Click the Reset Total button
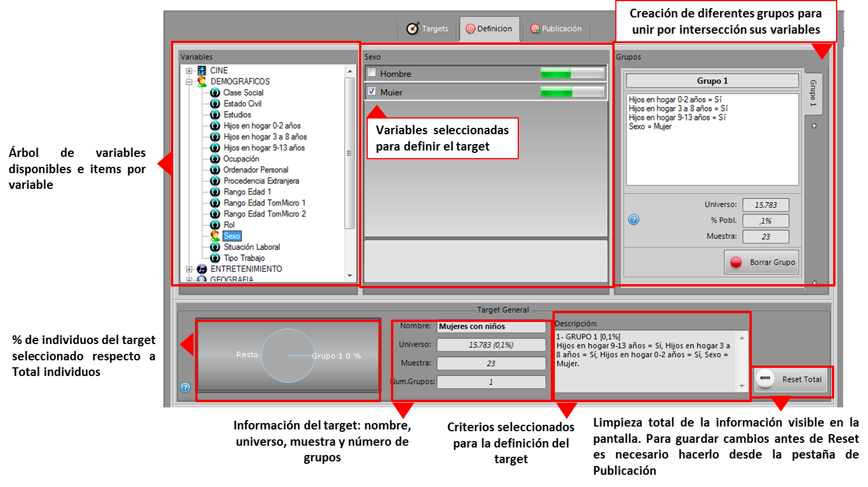The width and height of the screenshot is (868, 487). tap(792, 379)
